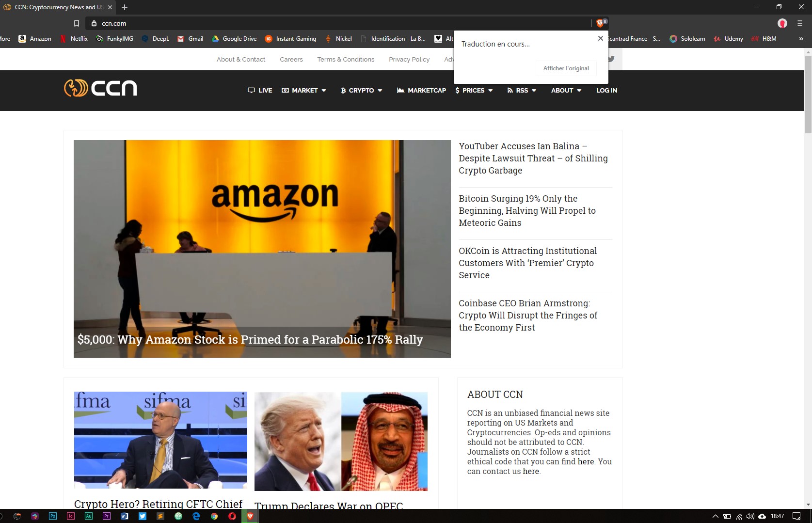Click the Crypto Hero Retiring CFTC Chief headline
Viewport: 812px width, 523px height.
coord(158,504)
